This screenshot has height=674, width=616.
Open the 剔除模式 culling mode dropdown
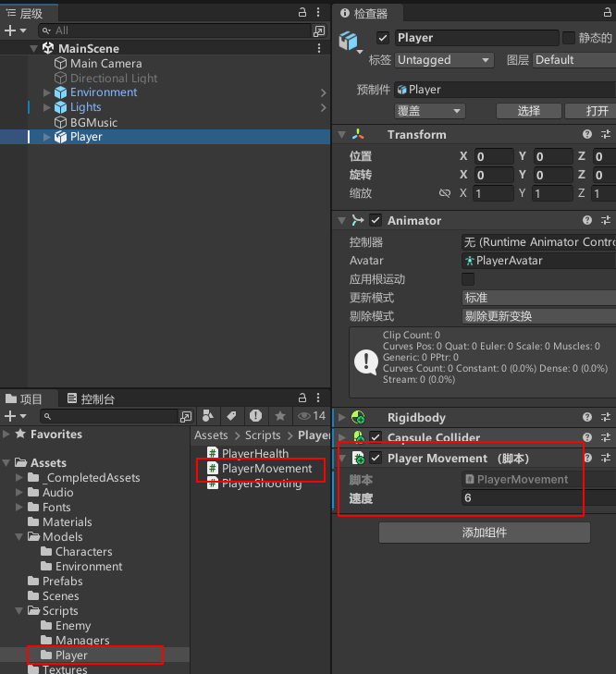pyautogui.click(x=539, y=316)
